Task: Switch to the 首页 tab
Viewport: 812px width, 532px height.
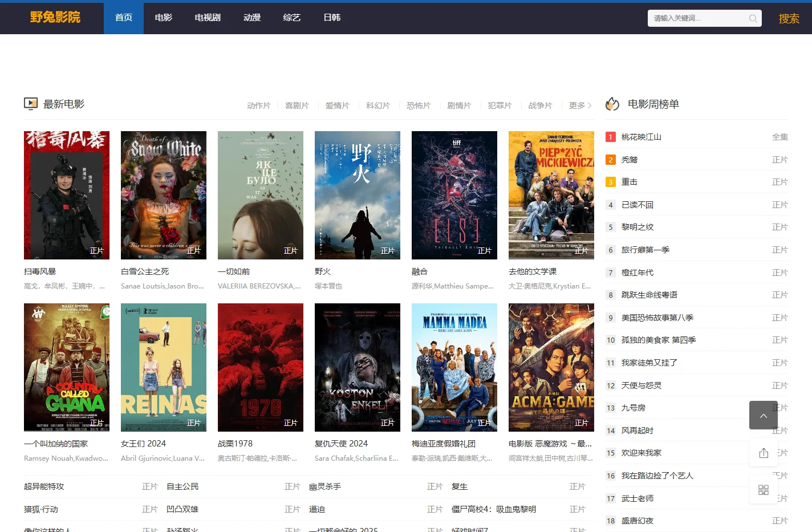Action: pyautogui.click(x=124, y=18)
